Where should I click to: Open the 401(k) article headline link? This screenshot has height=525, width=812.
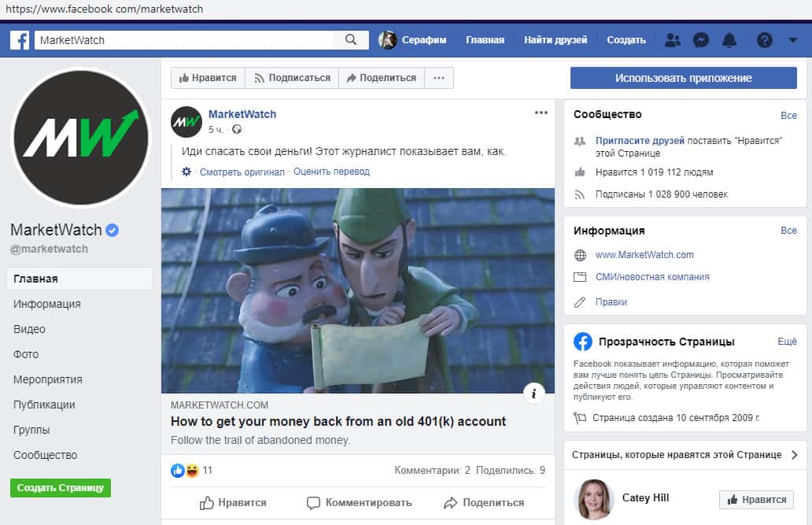[x=338, y=421]
